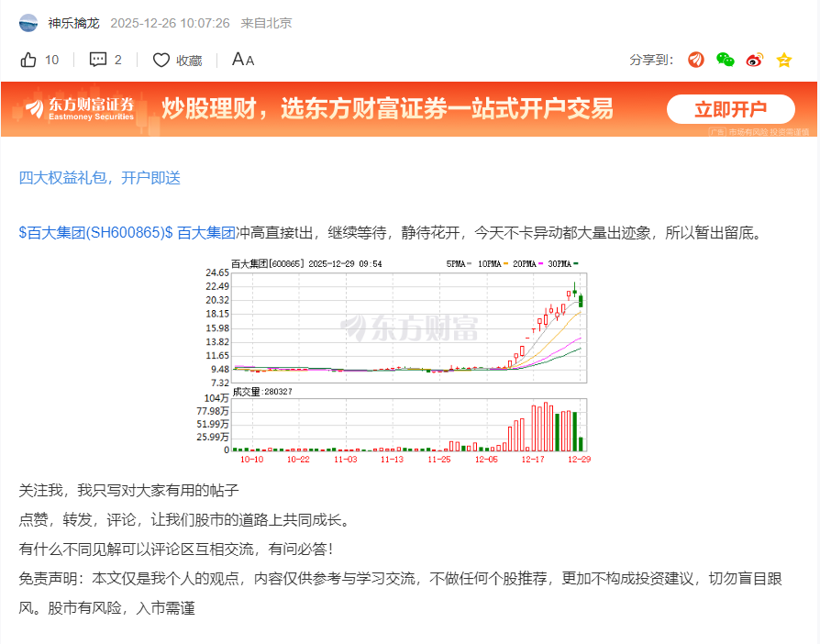Open author avatar of 神乐擒龙
The width and height of the screenshot is (820, 644).
point(28,23)
